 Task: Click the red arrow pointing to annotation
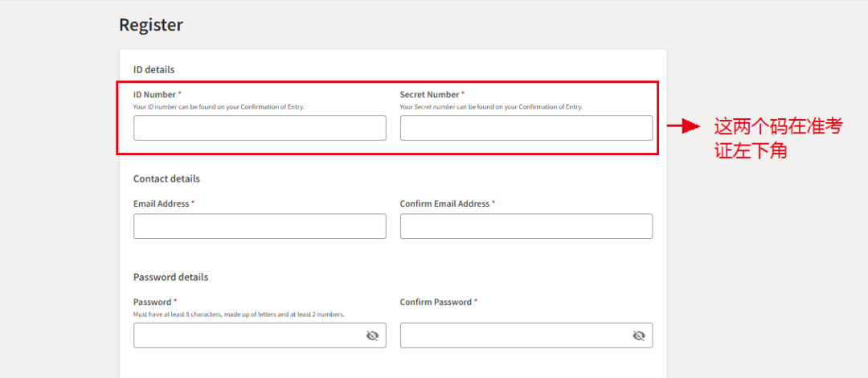click(684, 126)
